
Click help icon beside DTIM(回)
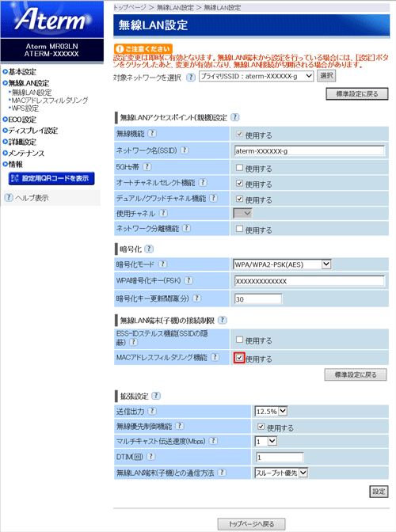point(151,457)
